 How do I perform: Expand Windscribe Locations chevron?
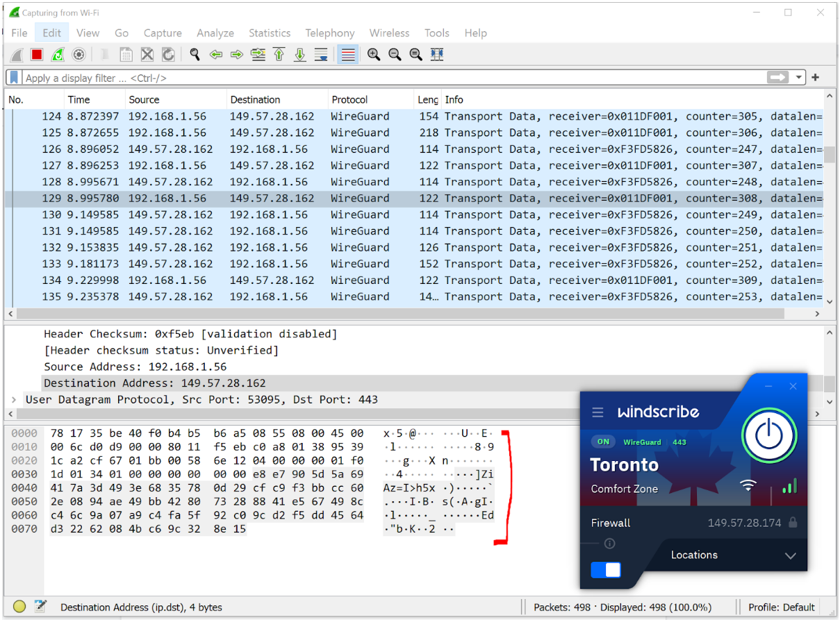coord(790,555)
